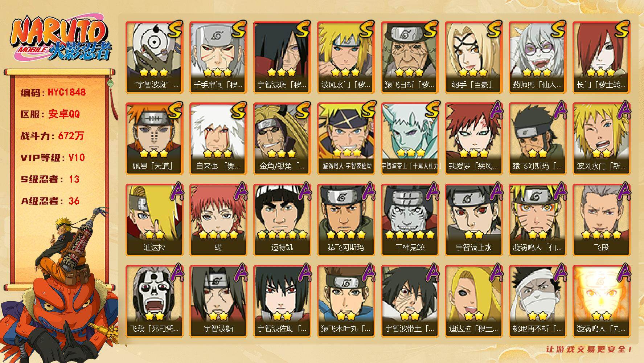Pick the 蝎 ninja card

click(x=218, y=220)
